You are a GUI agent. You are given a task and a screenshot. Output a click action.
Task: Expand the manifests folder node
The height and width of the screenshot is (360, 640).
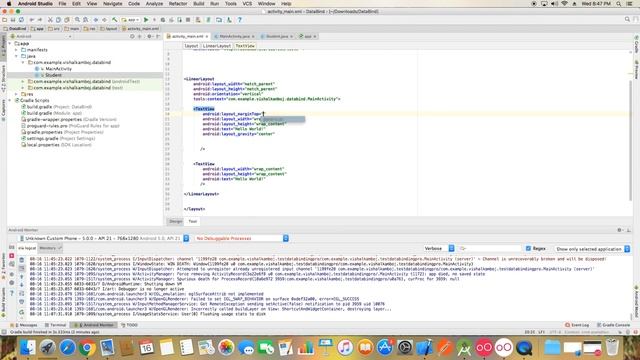click(x=17, y=50)
